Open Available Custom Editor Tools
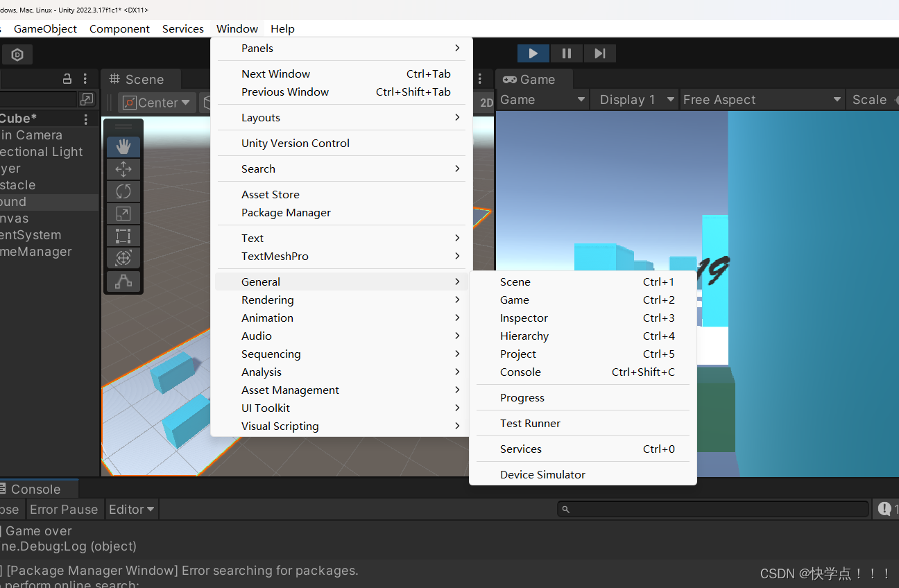This screenshot has height=588, width=899. click(123, 280)
